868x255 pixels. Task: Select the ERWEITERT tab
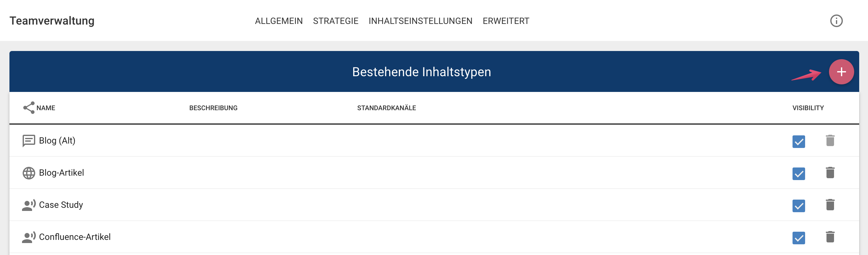click(x=506, y=21)
